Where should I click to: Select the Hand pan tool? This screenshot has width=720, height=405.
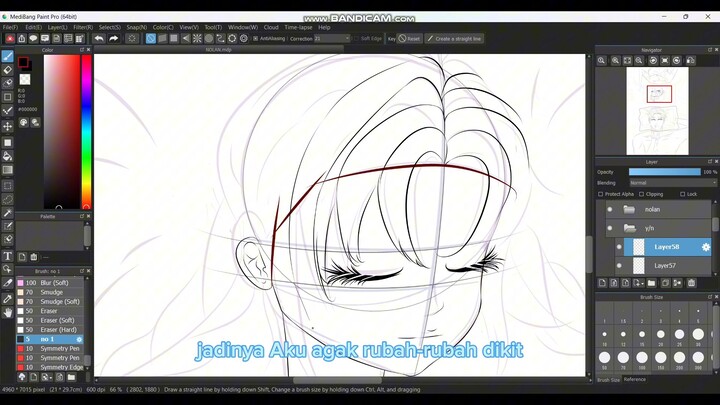(x=7, y=313)
